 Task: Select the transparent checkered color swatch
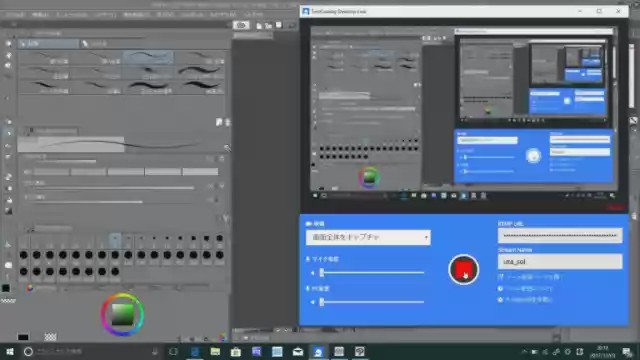coord(50,337)
